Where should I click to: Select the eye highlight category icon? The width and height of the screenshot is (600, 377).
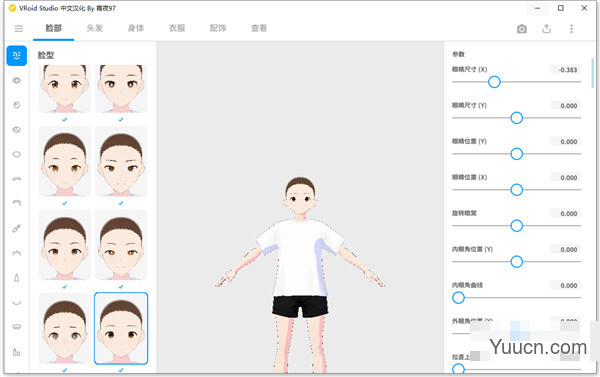coord(16,130)
